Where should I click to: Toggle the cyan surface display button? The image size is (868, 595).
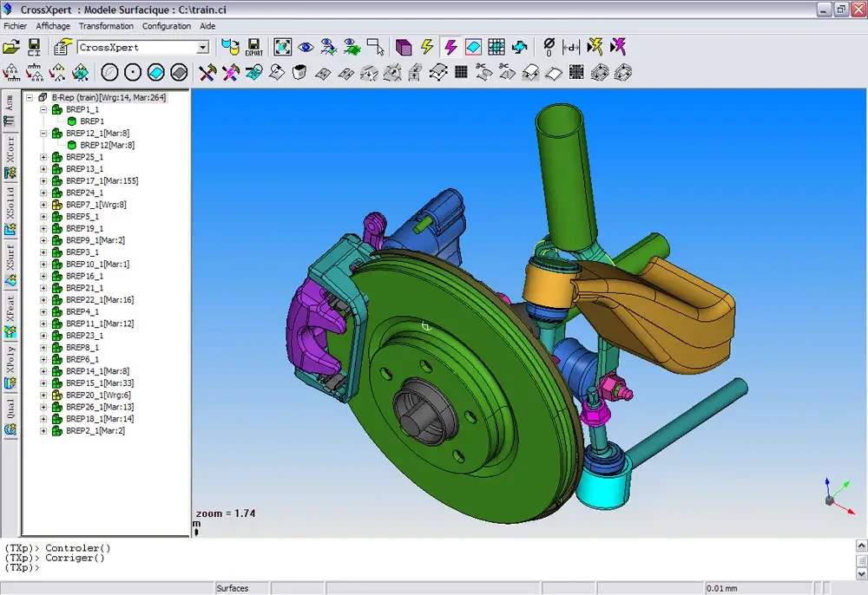473,47
